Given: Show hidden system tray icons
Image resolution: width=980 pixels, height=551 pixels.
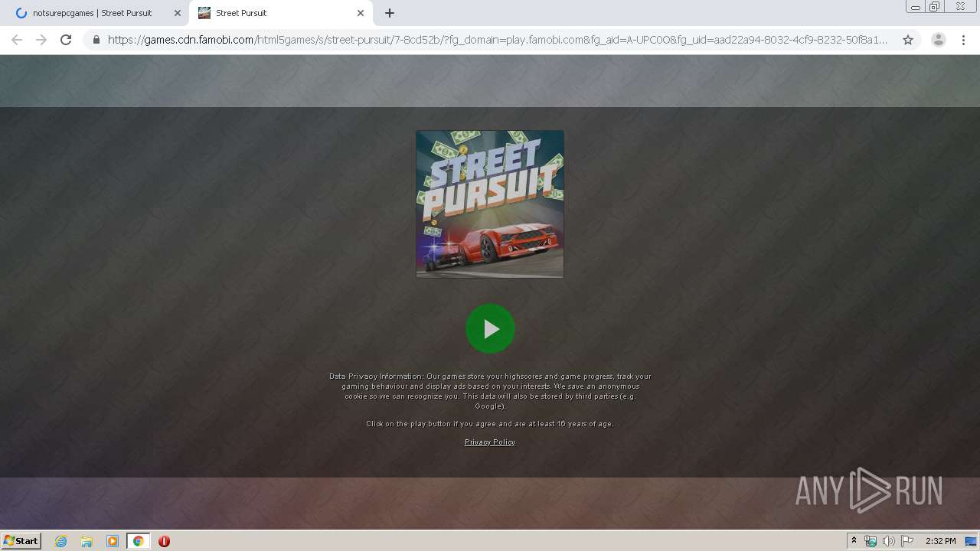Looking at the screenshot, I should click(854, 541).
